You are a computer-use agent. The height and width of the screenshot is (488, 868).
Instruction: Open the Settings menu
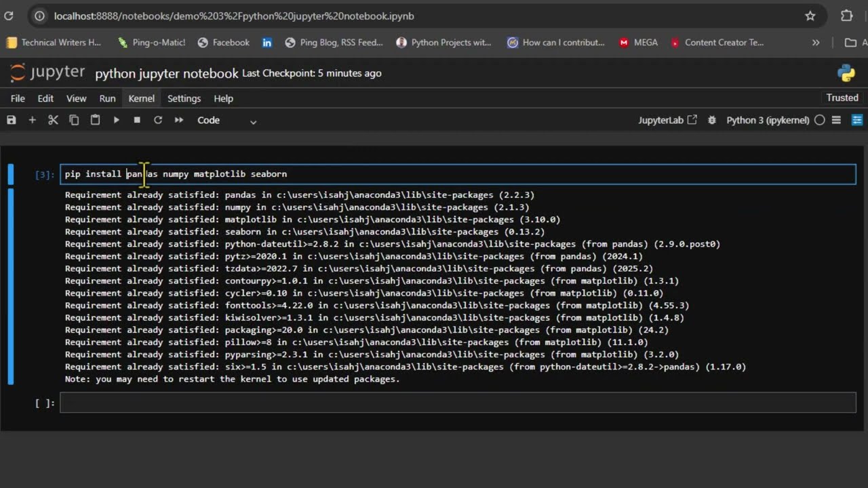tap(184, 98)
